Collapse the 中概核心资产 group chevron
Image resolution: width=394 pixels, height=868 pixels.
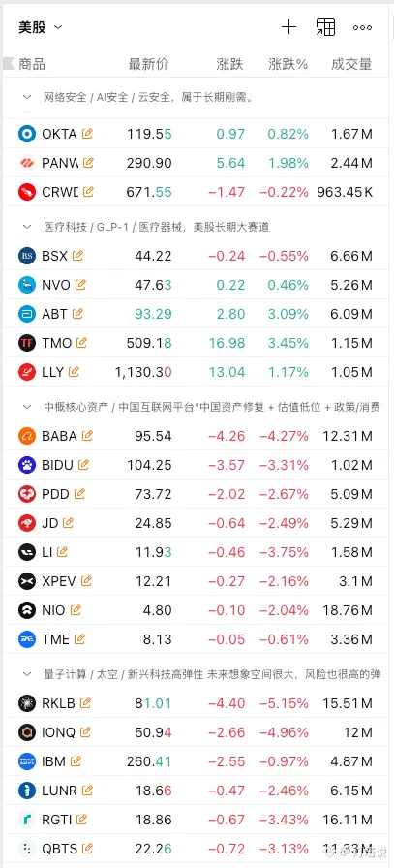27,408
